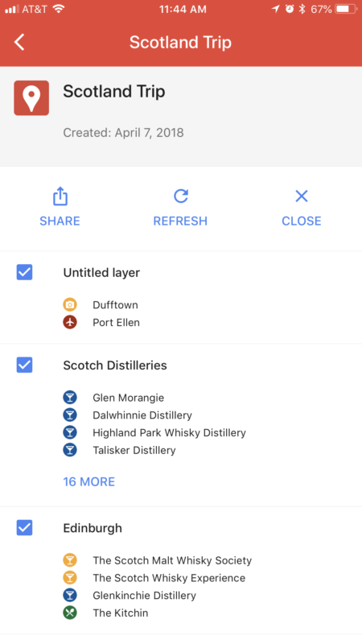Tap The Kitchin restaurant fork icon
362x644 pixels.
point(70,613)
